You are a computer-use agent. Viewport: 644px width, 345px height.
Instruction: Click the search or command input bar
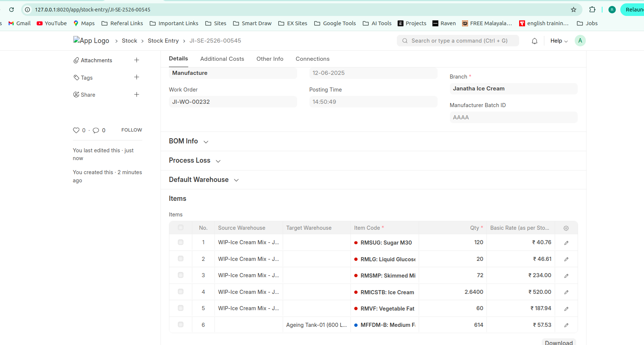[458, 41]
